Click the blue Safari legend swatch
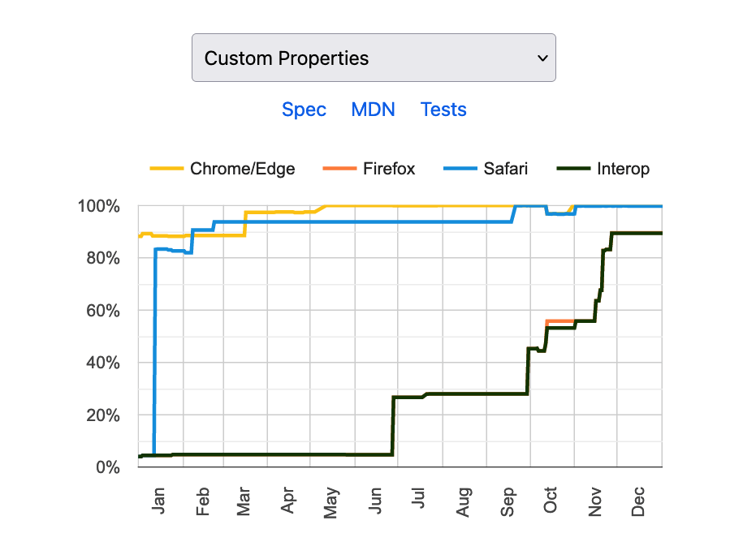Screen dimensions: 756x559 click(x=462, y=169)
